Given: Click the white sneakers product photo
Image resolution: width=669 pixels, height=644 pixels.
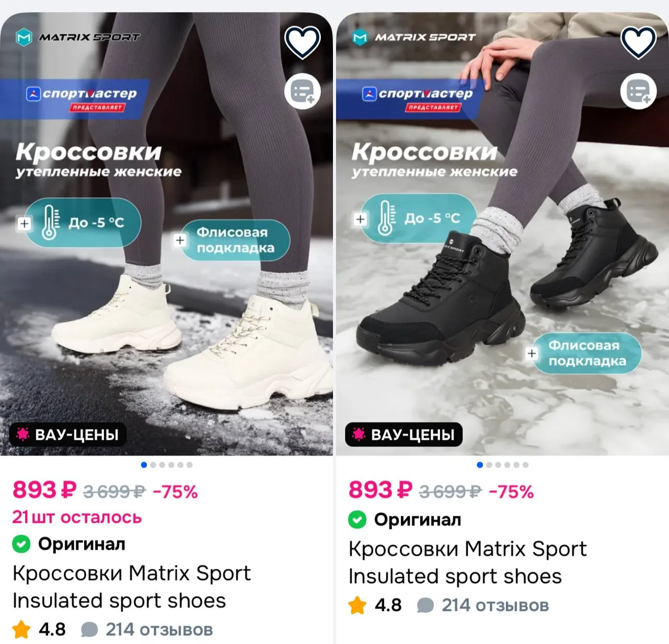Looking at the screenshot, I should pos(166,233).
